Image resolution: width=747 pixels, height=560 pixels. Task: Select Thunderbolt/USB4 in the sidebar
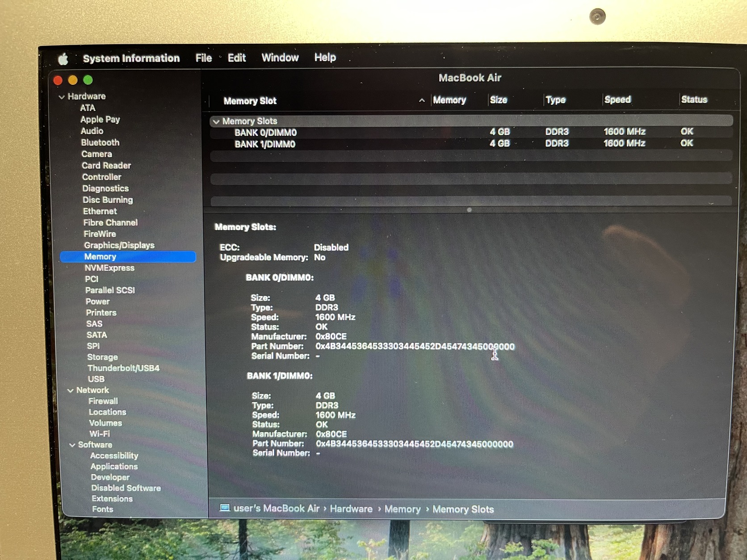click(123, 368)
